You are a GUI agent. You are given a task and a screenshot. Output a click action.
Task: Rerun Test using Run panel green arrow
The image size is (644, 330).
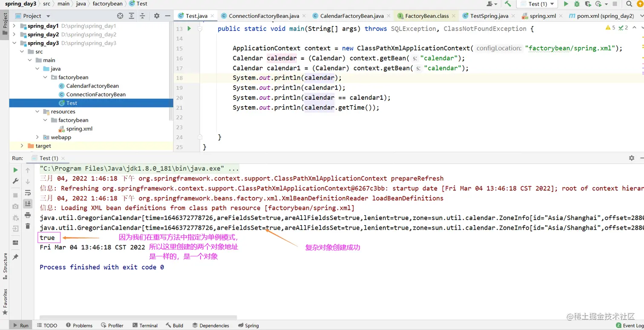(x=16, y=170)
